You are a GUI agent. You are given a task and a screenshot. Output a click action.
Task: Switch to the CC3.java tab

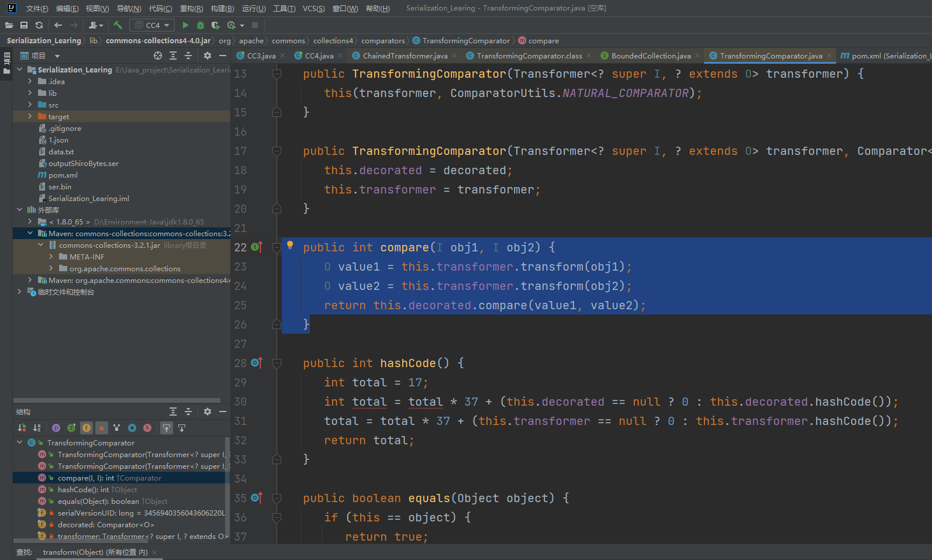261,56
